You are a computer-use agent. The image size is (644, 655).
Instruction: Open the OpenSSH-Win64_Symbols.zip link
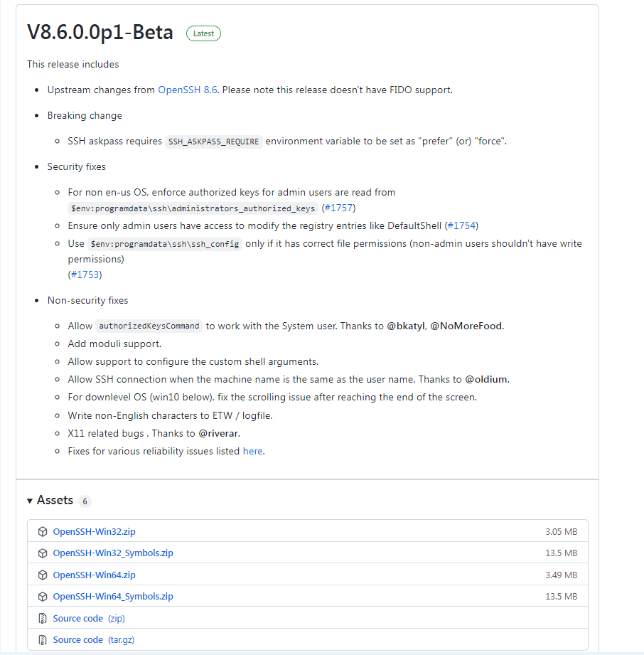click(113, 597)
